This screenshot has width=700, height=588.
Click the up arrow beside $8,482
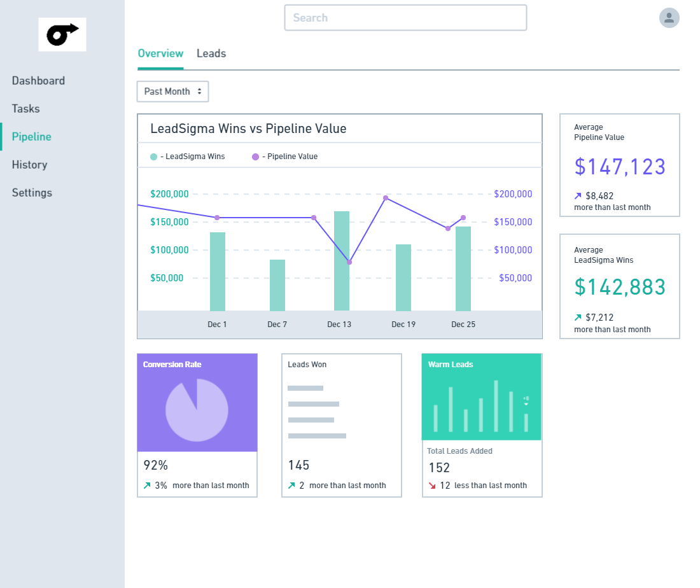pyautogui.click(x=578, y=195)
